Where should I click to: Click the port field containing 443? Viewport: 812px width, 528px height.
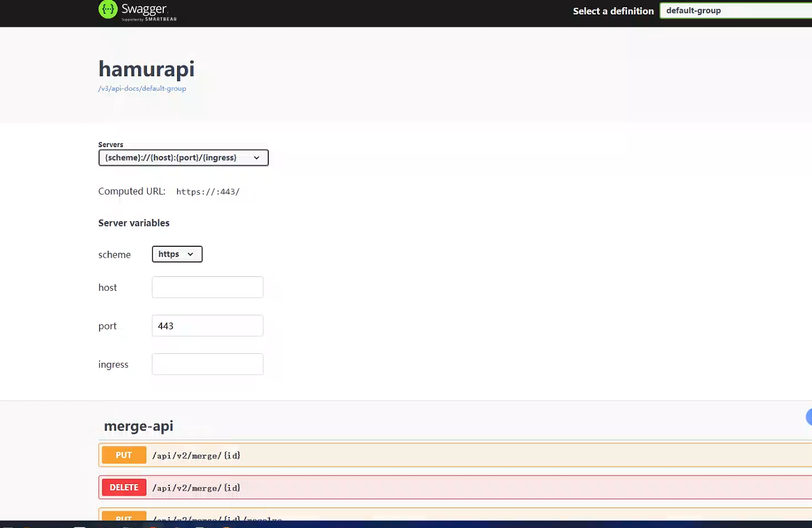(208, 326)
